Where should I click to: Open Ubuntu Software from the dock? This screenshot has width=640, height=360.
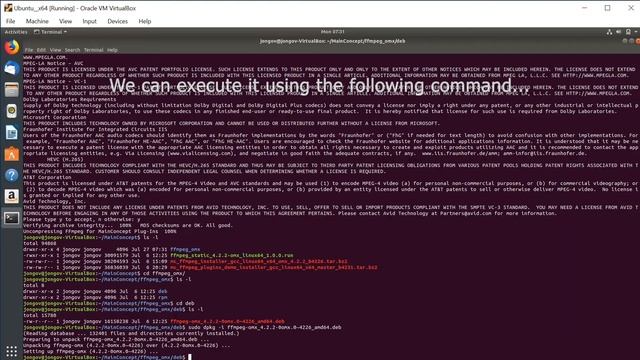click(x=11, y=154)
